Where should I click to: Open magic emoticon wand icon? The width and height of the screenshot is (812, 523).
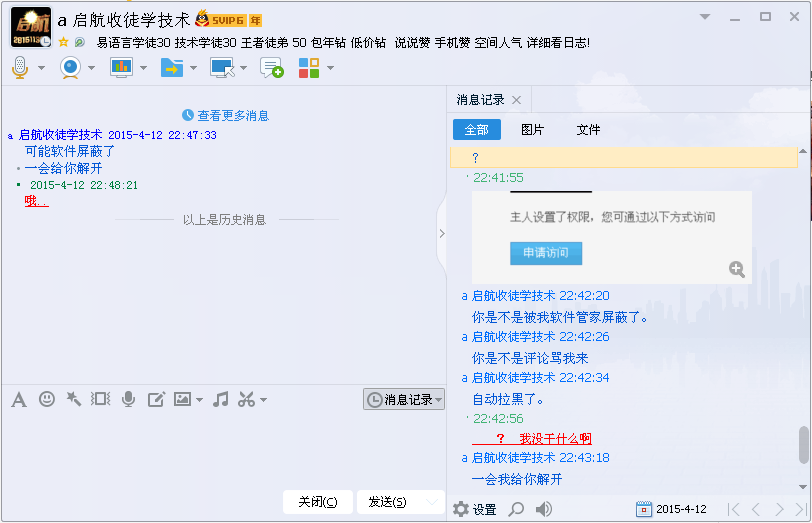tap(74, 399)
